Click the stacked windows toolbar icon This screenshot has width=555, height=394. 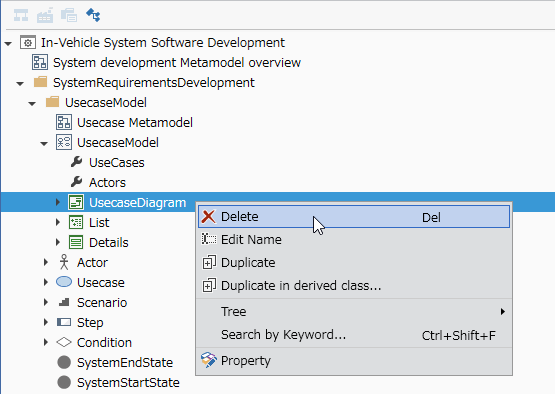tap(69, 15)
